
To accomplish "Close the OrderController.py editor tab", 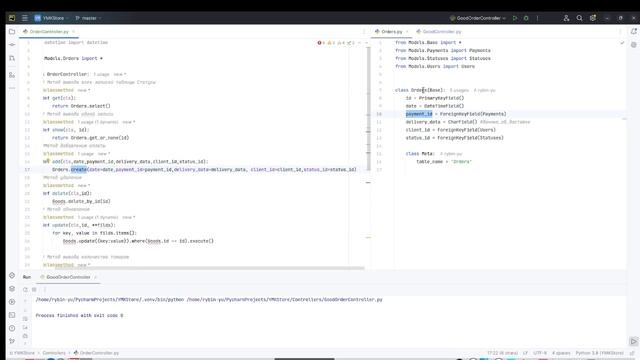I will tap(73, 31).
